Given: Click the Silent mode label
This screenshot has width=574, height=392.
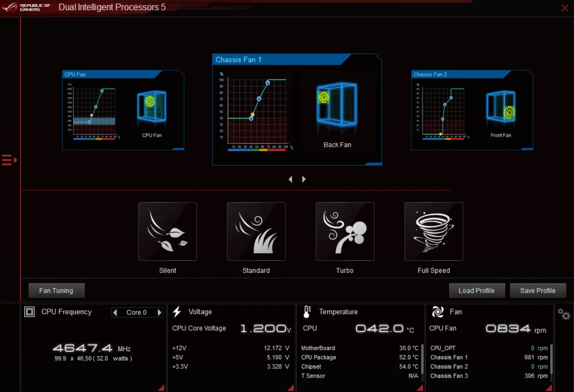Looking at the screenshot, I should tap(168, 271).
